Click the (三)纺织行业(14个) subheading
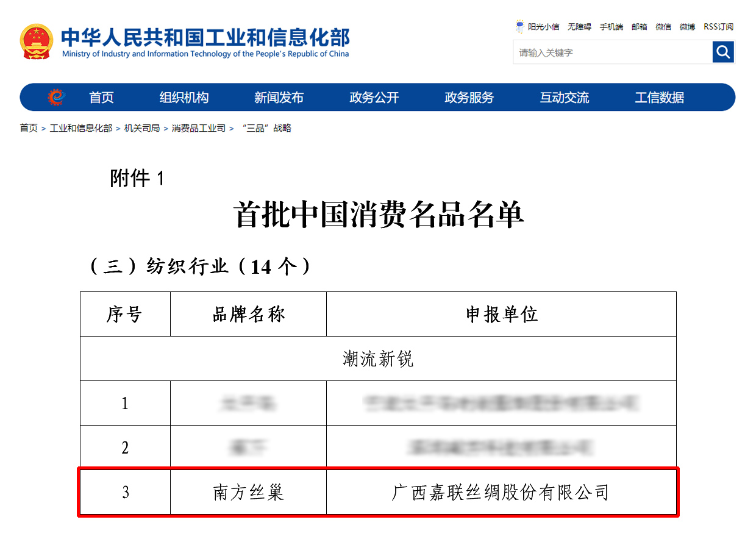Screen dimensions: 756x553 coord(201,266)
